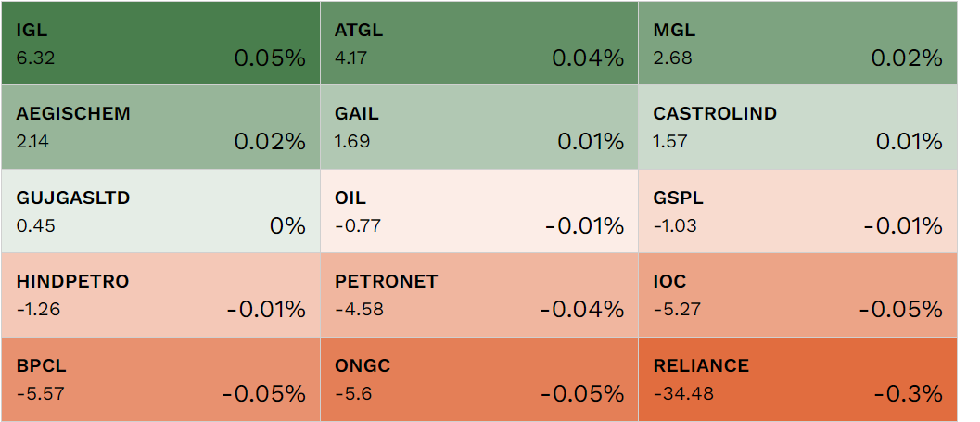Click the IGL heatmap tile
The image size is (980, 422).
160,44
